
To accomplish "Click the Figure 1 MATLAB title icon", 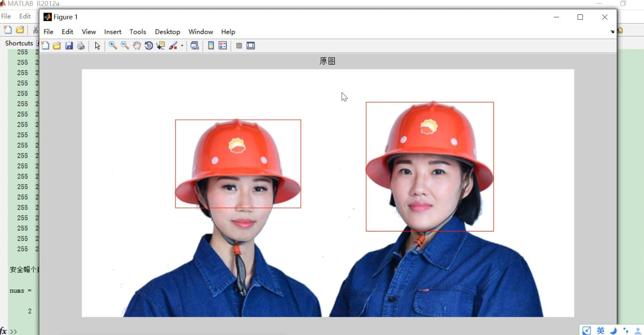I will (x=48, y=17).
